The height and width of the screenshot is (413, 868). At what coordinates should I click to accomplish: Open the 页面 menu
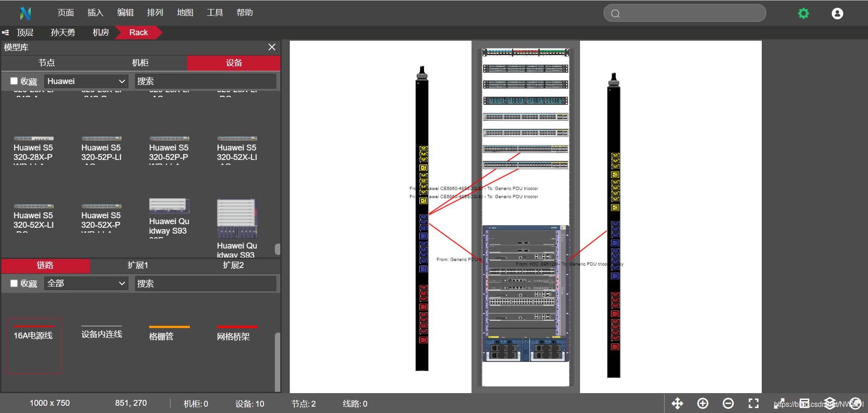pos(66,13)
